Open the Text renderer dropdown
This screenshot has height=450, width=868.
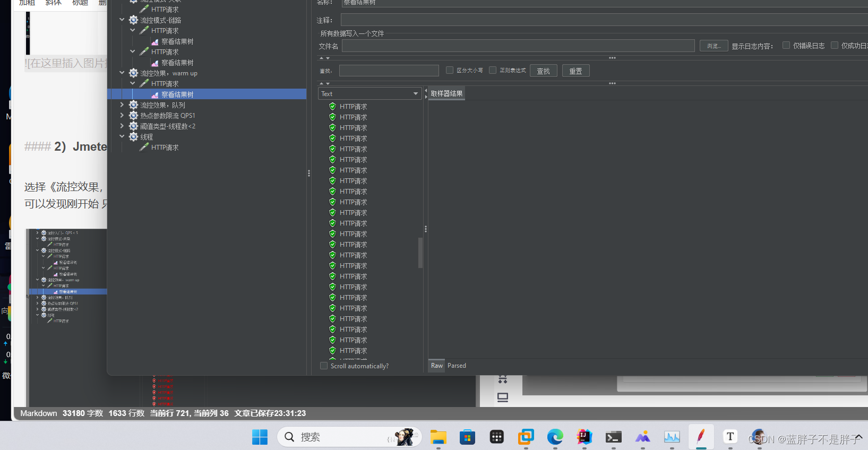pos(369,93)
